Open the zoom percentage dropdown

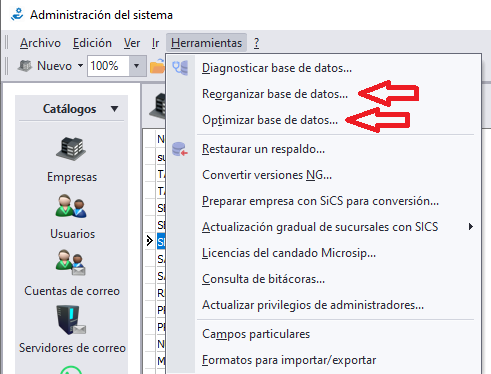tap(137, 66)
